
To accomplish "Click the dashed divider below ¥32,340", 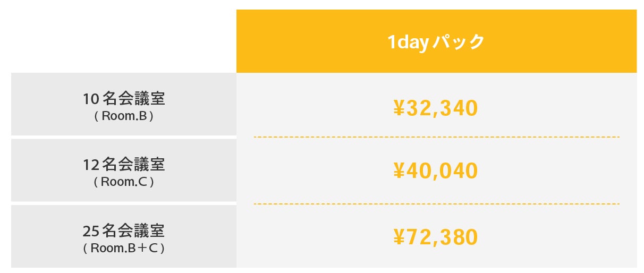I will point(436,137).
